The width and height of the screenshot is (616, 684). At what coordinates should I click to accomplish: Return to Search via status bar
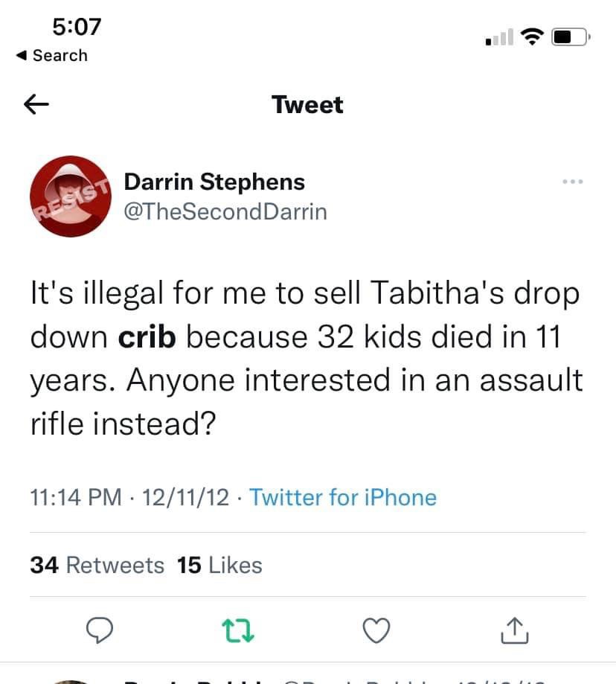[52, 56]
